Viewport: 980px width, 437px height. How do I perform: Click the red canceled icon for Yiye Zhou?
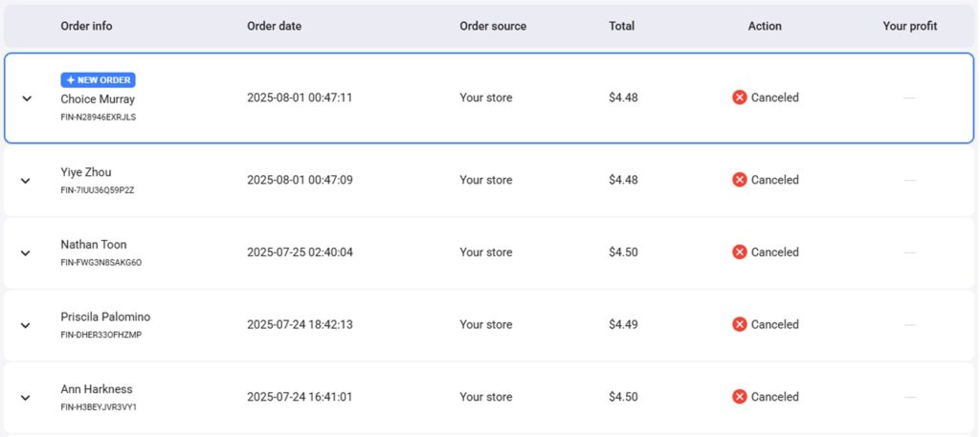(x=739, y=180)
